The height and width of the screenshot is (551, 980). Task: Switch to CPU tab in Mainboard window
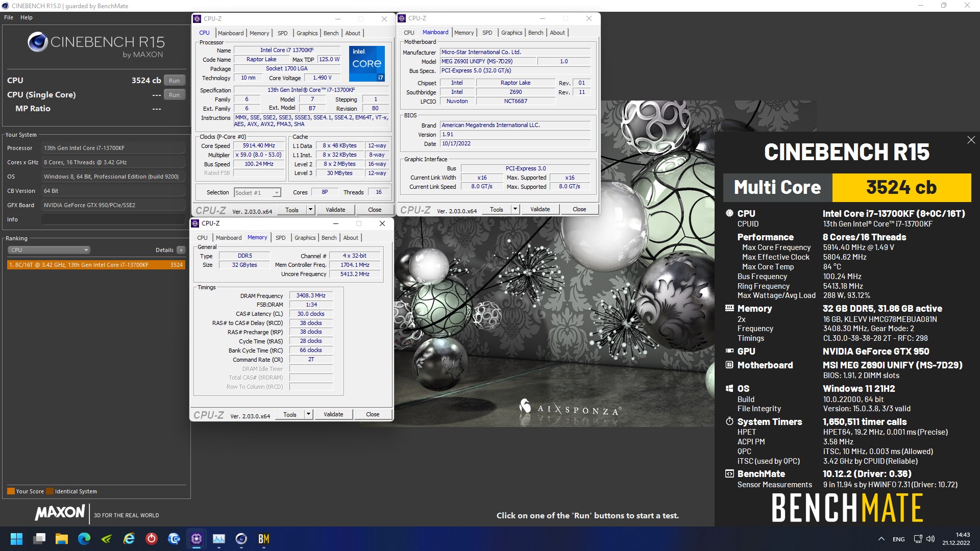coord(409,33)
